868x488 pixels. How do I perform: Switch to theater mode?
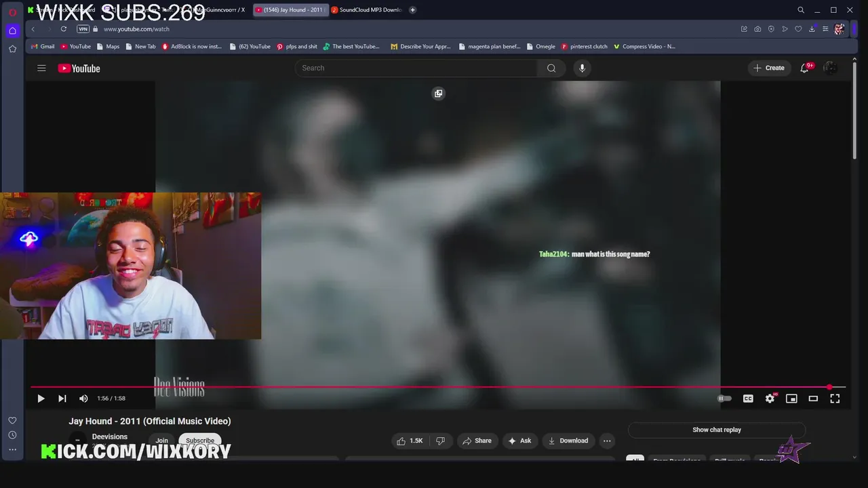point(813,399)
